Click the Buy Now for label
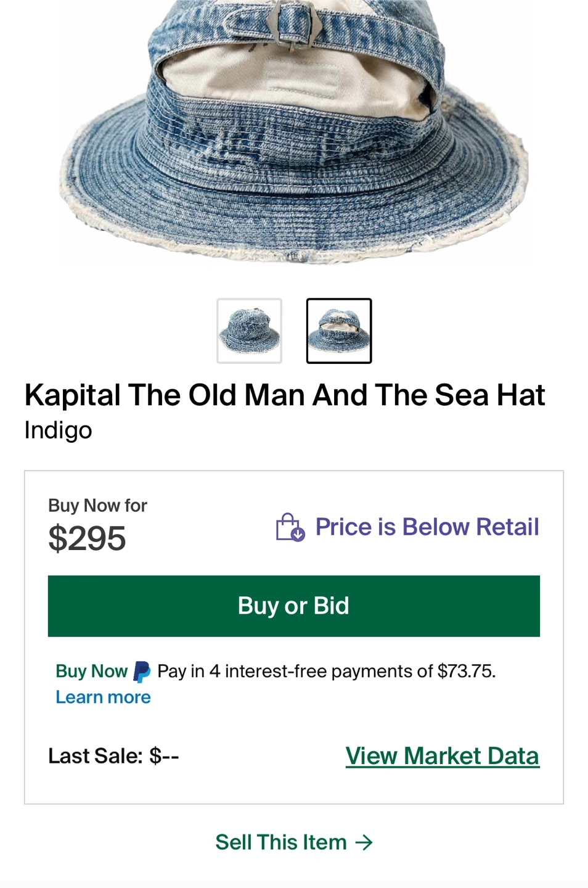588x888 pixels. click(x=97, y=506)
